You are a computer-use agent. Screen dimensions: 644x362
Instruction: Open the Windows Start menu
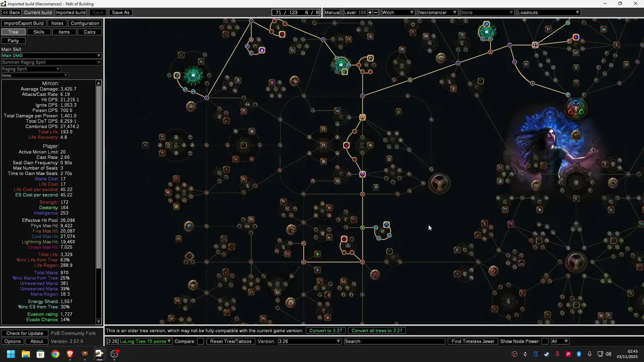(x=11, y=354)
